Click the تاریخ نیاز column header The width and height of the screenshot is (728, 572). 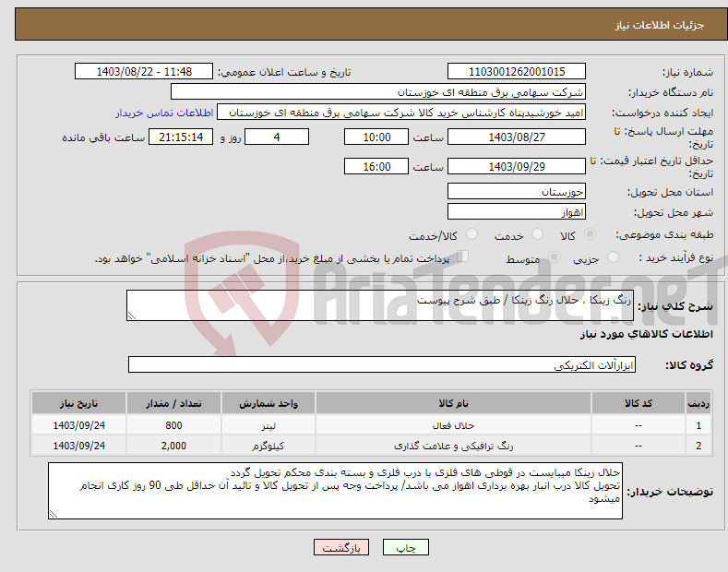(x=79, y=403)
